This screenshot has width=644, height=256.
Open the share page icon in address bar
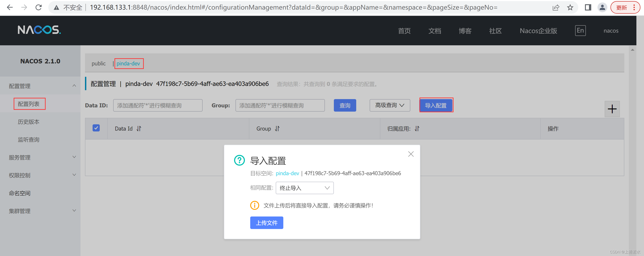pos(555,8)
